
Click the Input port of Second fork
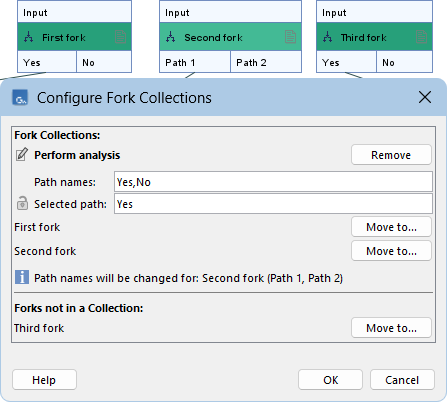pyautogui.click(x=230, y=12)
